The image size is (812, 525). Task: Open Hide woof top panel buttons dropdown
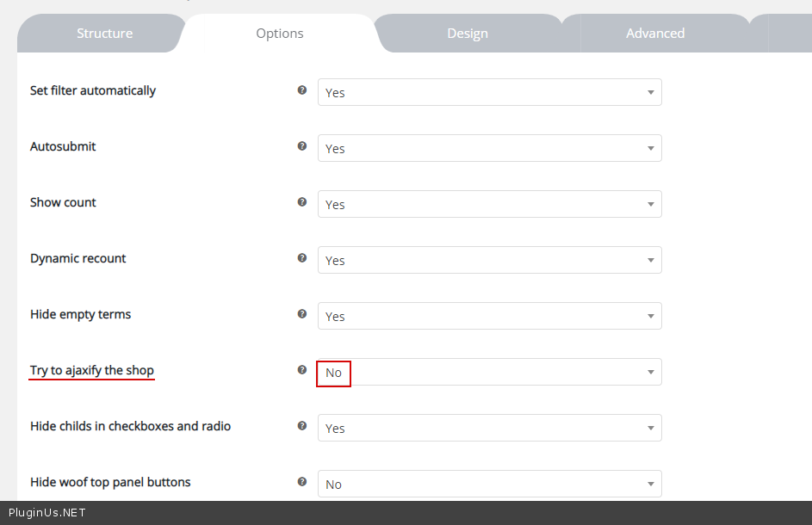click(489, 484)
